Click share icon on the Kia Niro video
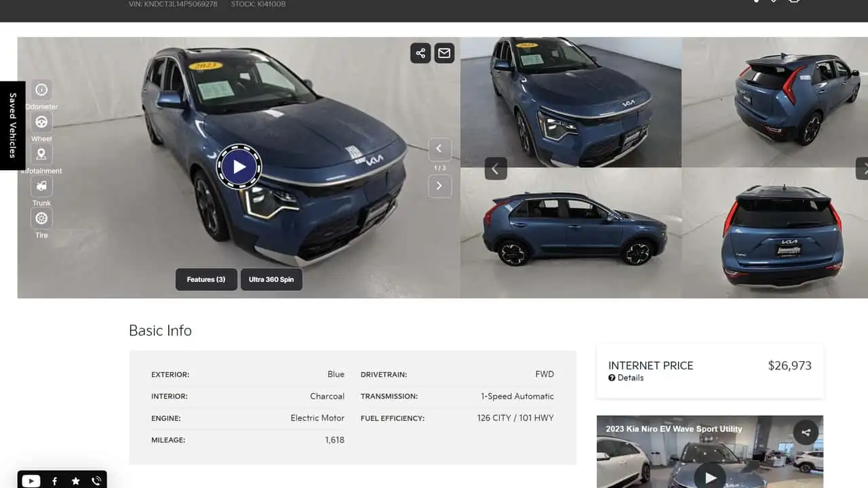Screen dimensions: 868x488 (x=806, y=432)
